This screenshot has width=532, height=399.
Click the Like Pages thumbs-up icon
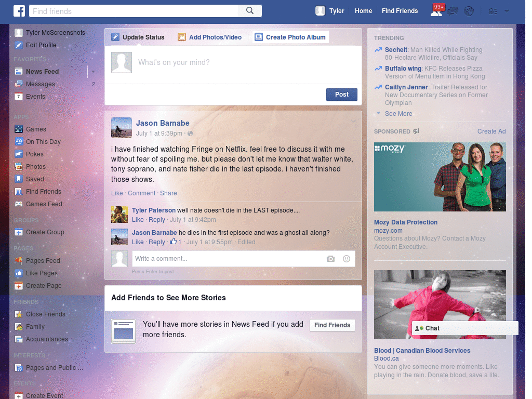pyautogui.click(x=19, y=273)
